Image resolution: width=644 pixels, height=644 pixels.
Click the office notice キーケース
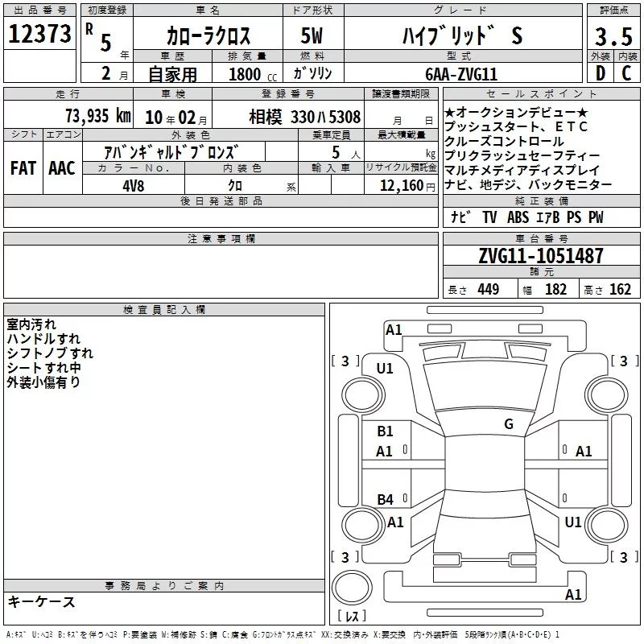click(42, 602)
